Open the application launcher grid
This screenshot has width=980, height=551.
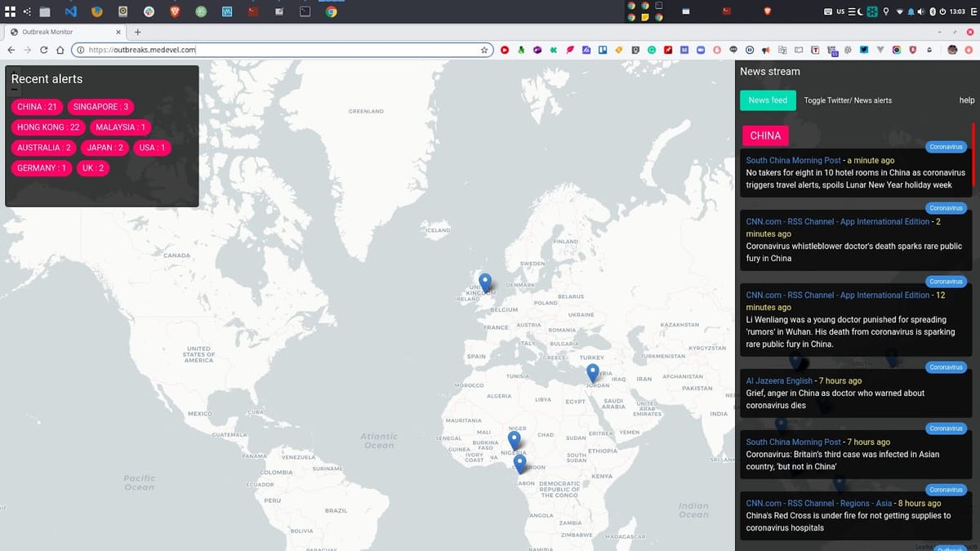point(11,11)
